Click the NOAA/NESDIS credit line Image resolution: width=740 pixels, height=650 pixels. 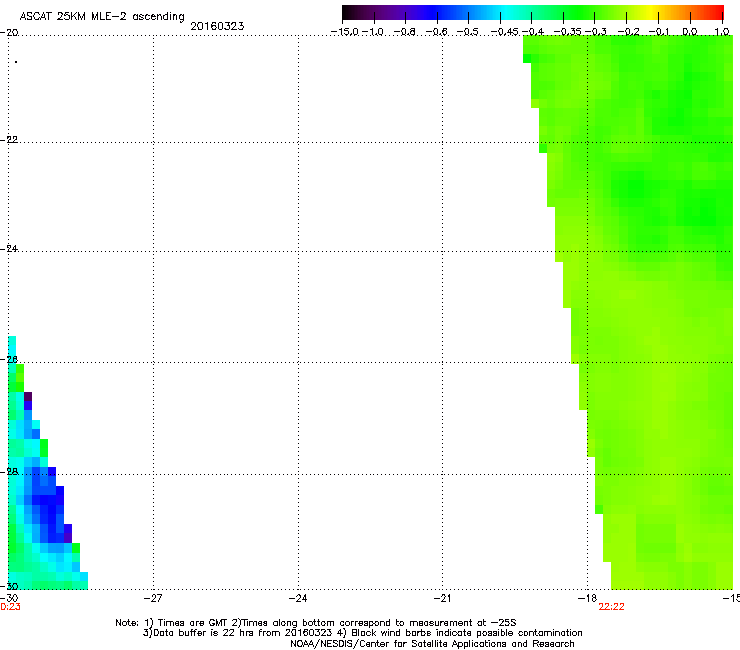click(x=432, y=643)
